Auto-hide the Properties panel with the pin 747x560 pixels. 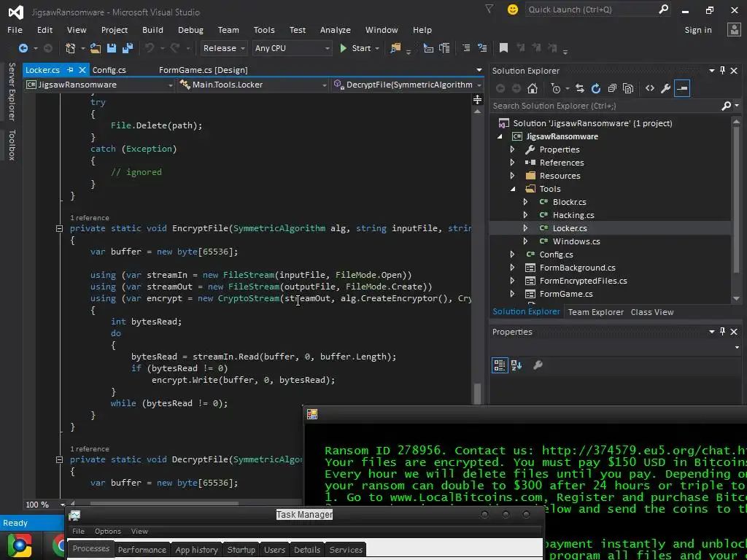[x=723, y=332]
